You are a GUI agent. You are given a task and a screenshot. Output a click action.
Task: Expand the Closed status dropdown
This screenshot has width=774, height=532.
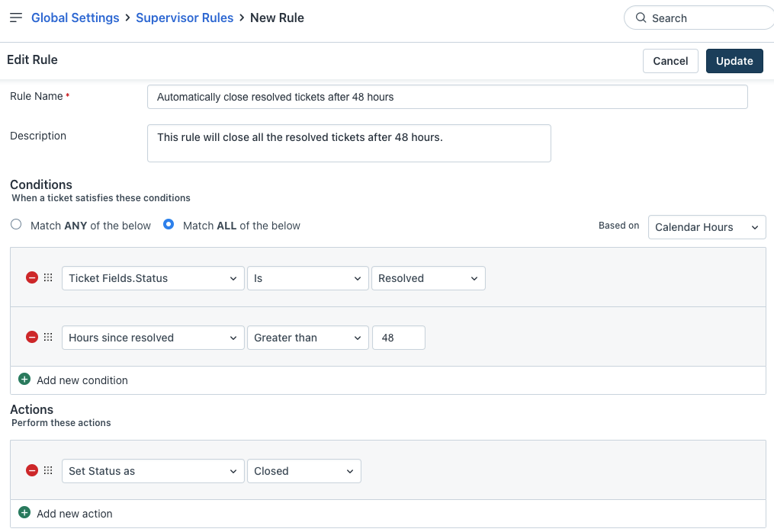coord(303,471)
